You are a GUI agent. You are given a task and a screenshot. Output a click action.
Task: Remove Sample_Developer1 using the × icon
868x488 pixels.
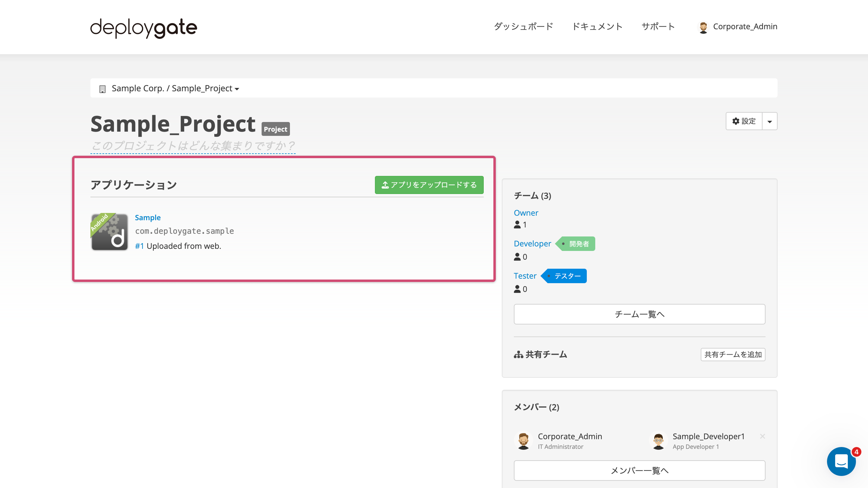[763, 436]
